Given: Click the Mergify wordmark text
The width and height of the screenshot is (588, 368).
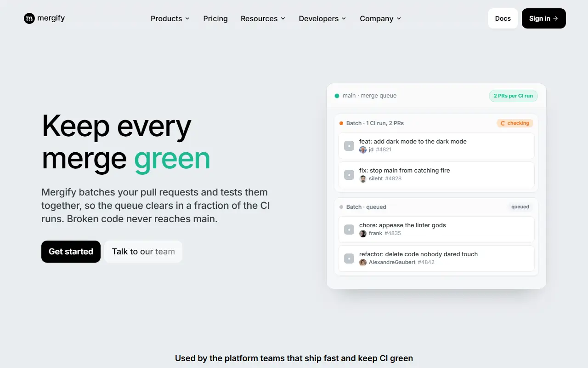Looking at the screenshot, I should [51, 18].
